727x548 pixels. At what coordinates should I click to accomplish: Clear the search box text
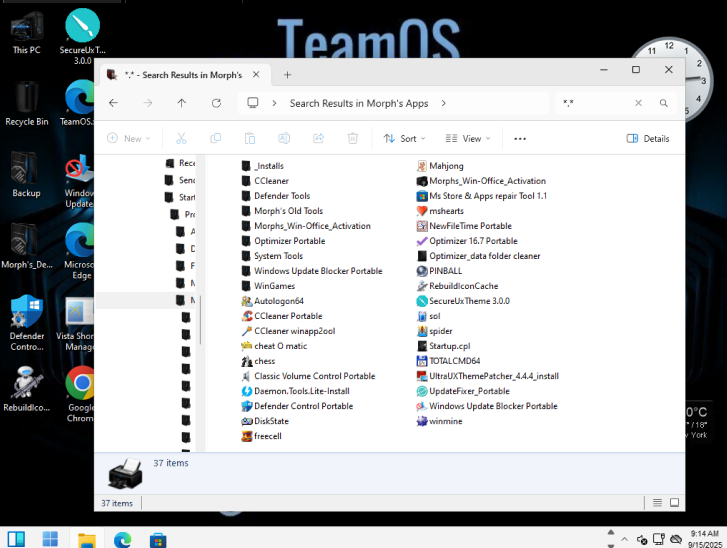[x=638, y=103]
